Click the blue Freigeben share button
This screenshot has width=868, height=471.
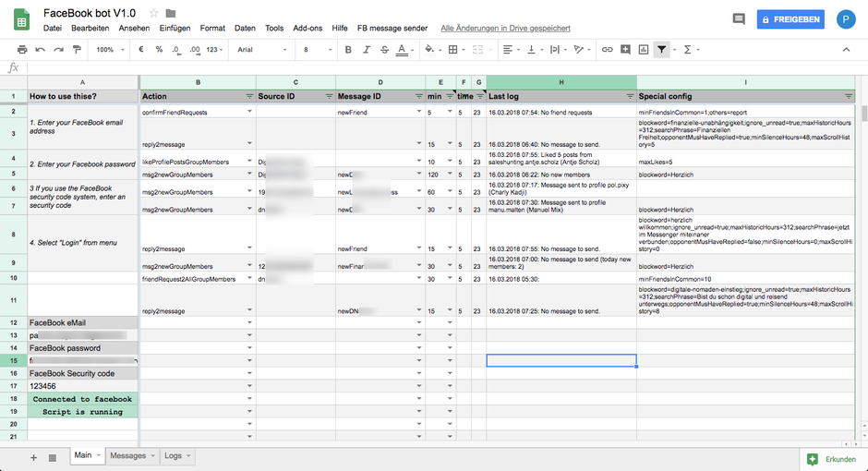pos(790,18)
